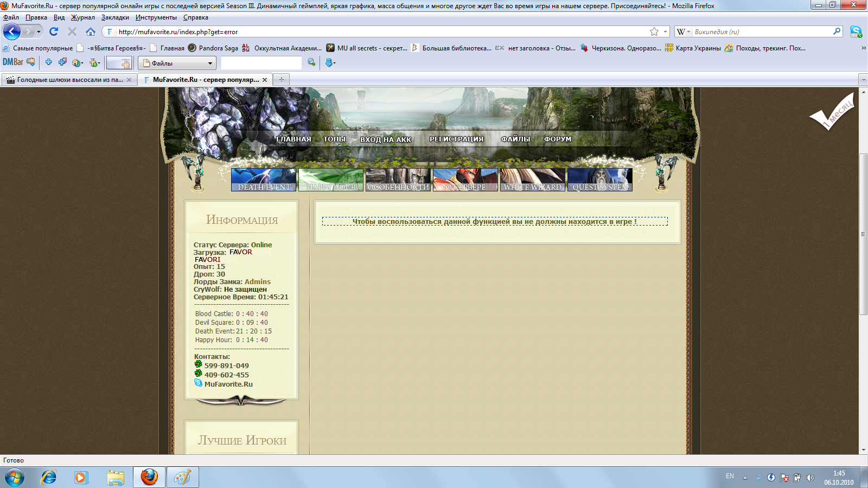The width and height of the screenshot is (868, 488).
Task: Launch Internet Explorer from the taskbar
Action: 49,477
